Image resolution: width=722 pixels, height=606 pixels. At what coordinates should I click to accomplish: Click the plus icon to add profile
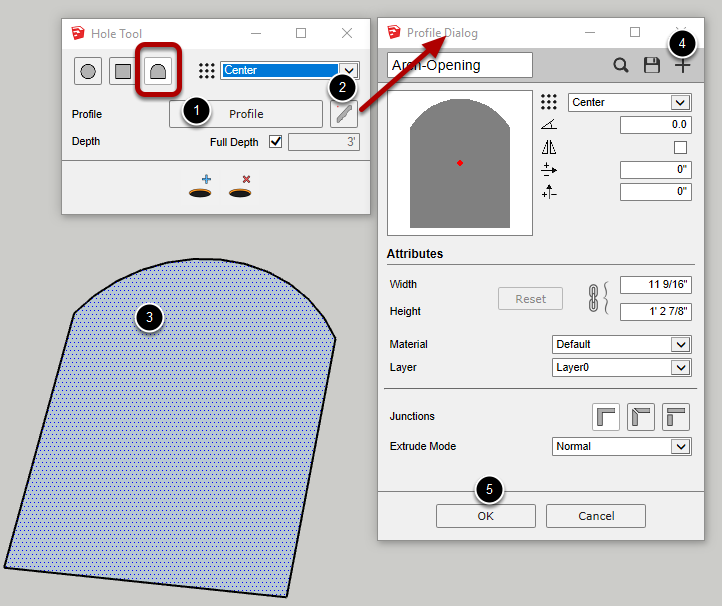click(682, 65)
